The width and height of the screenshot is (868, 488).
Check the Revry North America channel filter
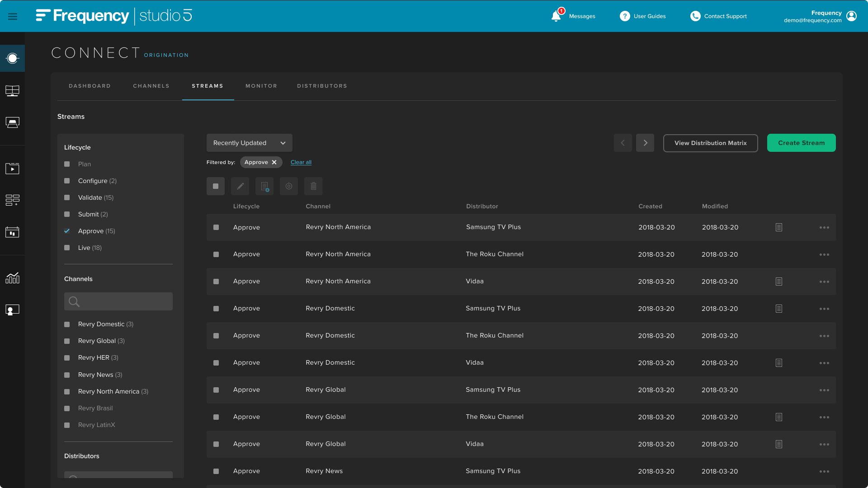point(67,392)
